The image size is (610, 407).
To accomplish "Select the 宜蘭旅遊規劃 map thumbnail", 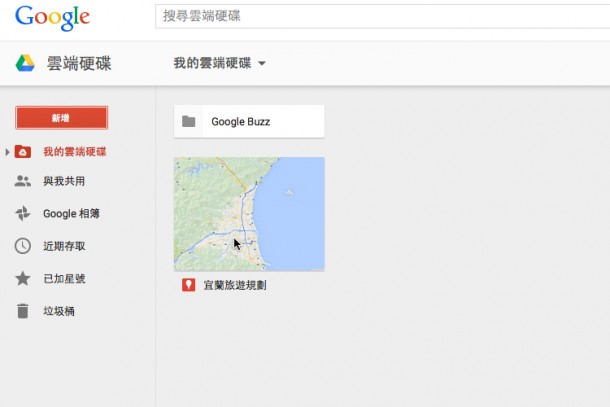I will click(249, 214).
